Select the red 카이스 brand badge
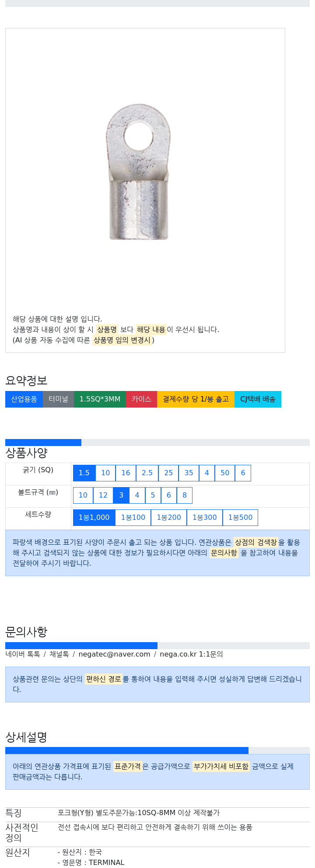315x868 pixels. [x=141, y=399]
